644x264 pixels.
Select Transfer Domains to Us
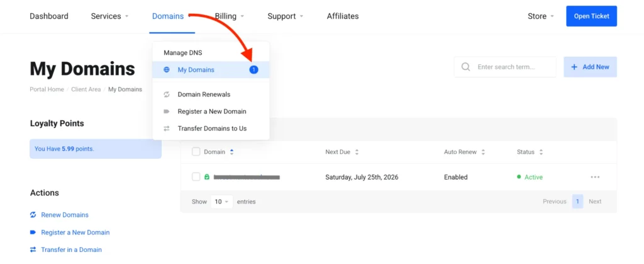coord(211,129)
